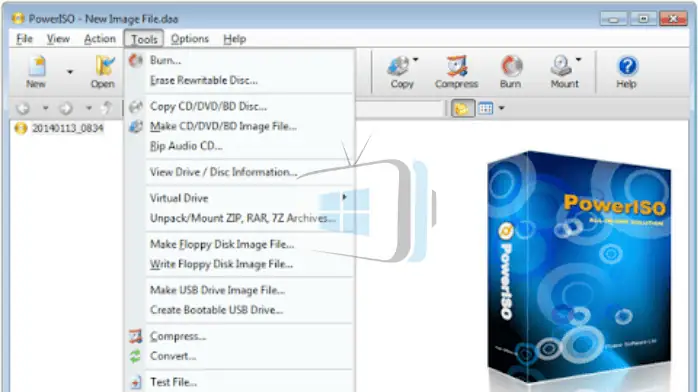Choose Convert... in Tools menu
Image resolution: width=698 pixels, height=392 pixels.
click(x=240, y=356)
